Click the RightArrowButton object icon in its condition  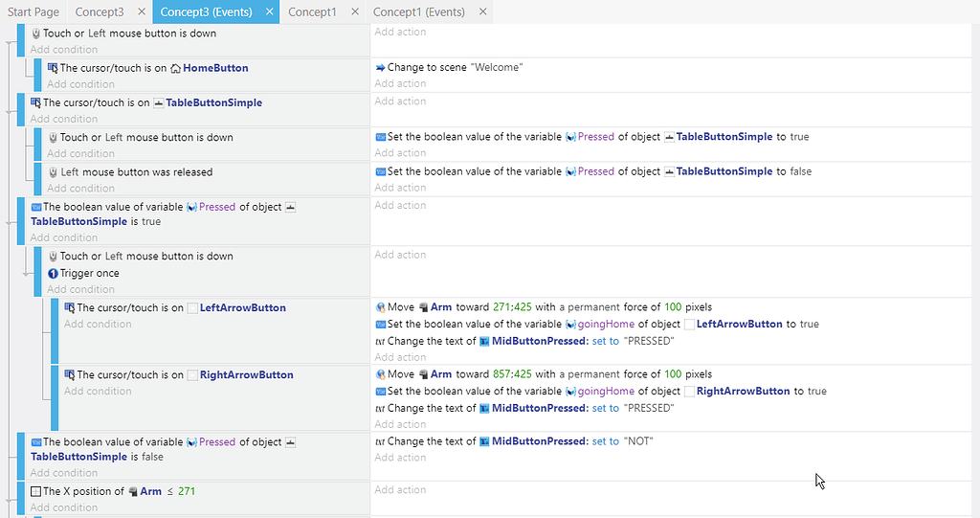(192, 375)
